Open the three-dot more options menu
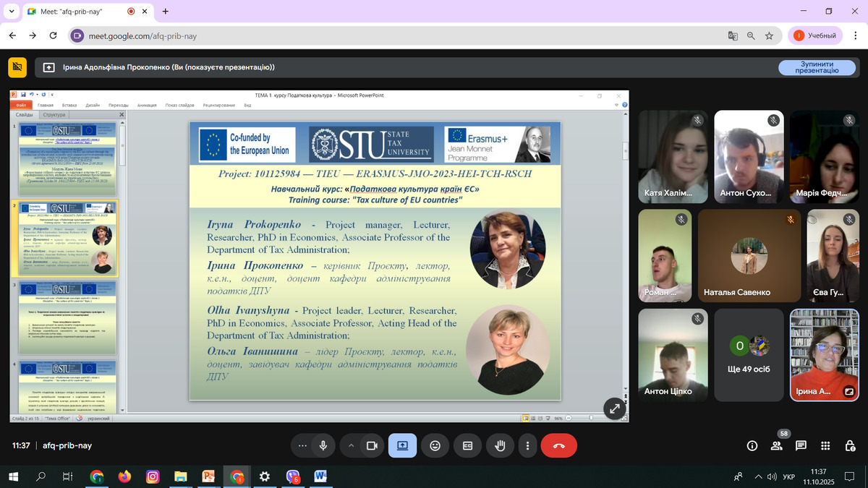This screenshot has height=488, width=868. (x=528, y=446)
